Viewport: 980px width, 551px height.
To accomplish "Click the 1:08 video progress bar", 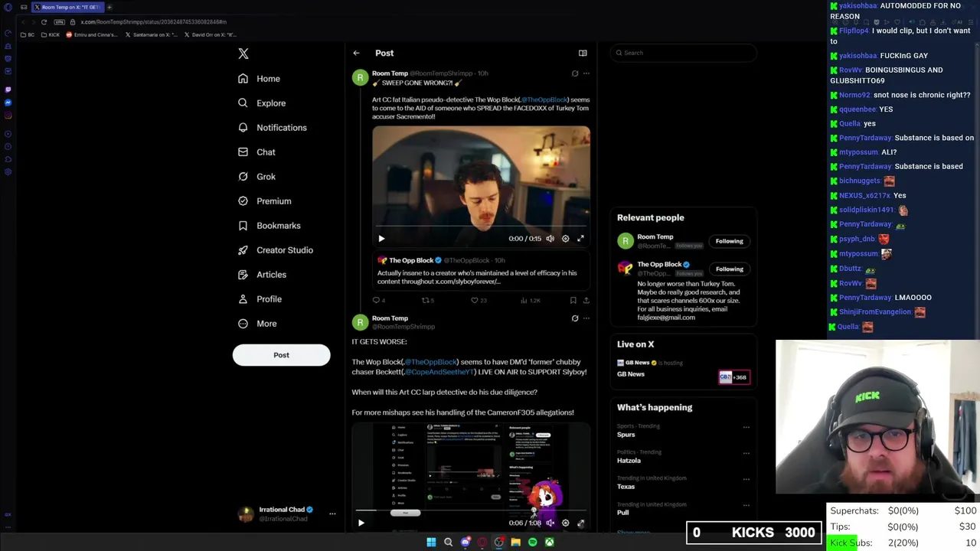I will point(471,510).
